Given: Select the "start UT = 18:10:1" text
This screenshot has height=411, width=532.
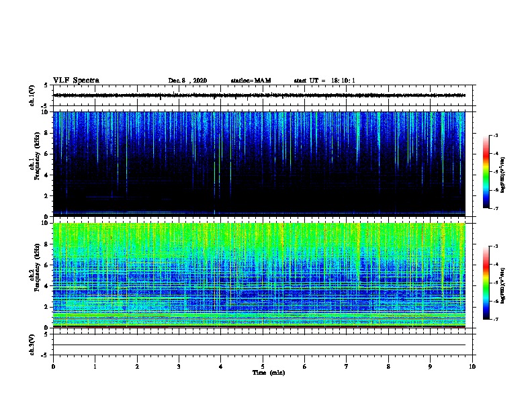Looking at the screenshot, I should click(324, 81).
